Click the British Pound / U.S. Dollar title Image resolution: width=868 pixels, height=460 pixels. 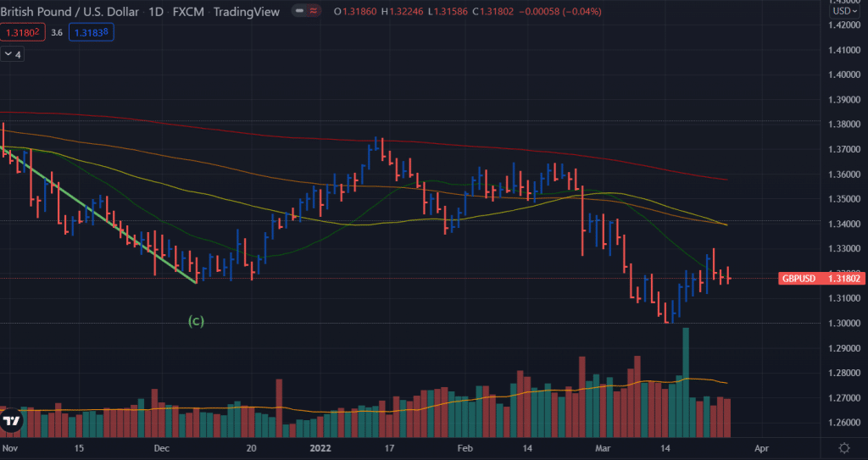tap(70, 12)
